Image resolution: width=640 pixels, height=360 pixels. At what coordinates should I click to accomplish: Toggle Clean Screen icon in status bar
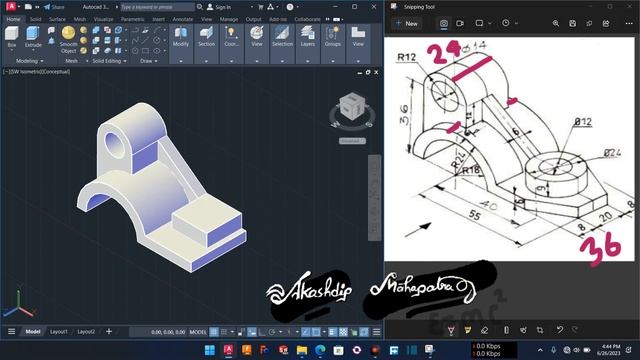pos(364,332)
